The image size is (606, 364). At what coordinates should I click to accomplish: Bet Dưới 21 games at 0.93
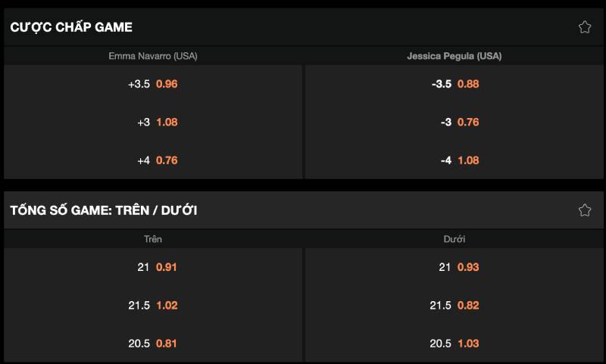pyautogui.click(x=454, y=267)
